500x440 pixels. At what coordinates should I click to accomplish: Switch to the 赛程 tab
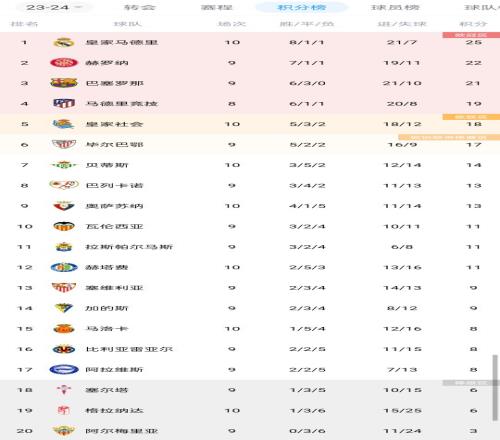coord(216,7)
